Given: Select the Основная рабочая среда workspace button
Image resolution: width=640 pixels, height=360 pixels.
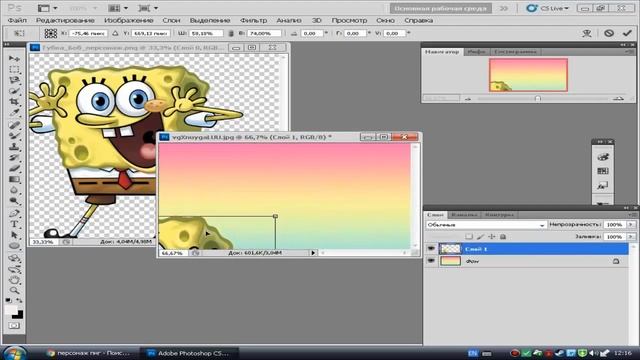Looking at the screenshot, I should (440, 8).
